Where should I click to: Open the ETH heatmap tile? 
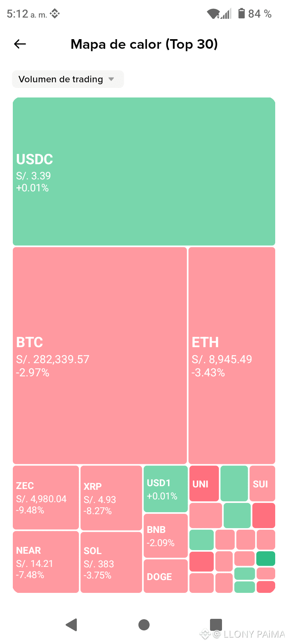(232, 356)
